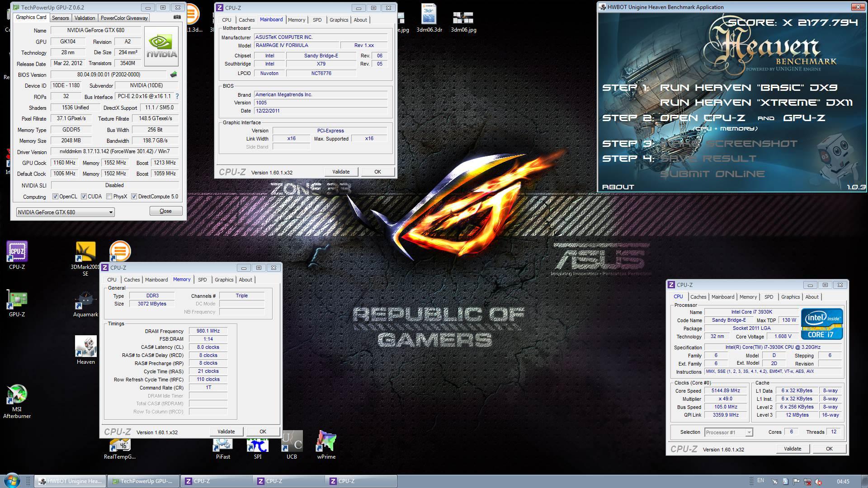Click the Intel Core i7 logo
Image resolution: width=868 pixels, height=488 pixels.
822,324
